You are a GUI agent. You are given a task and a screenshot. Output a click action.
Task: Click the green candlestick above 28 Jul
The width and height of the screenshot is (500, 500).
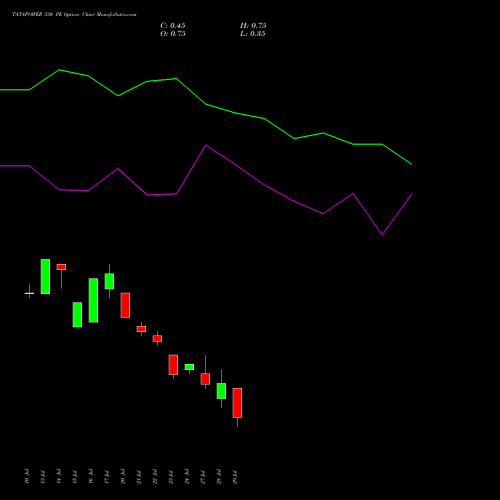click(x=221, y=391)
